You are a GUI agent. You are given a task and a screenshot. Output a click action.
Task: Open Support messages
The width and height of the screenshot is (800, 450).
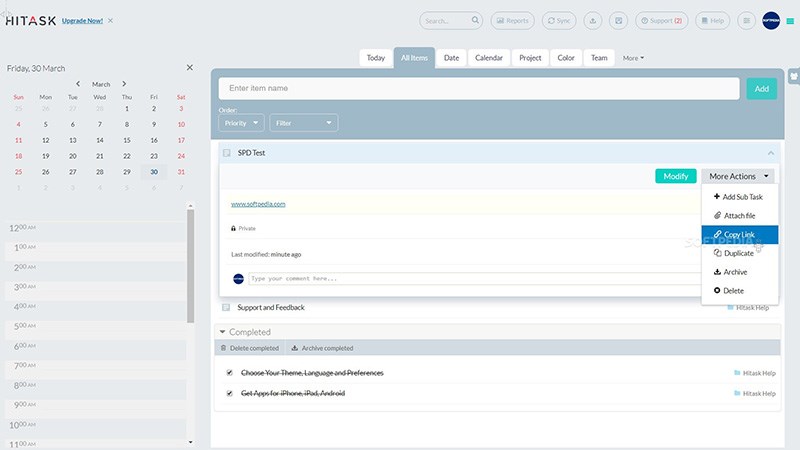click(662, 21)
